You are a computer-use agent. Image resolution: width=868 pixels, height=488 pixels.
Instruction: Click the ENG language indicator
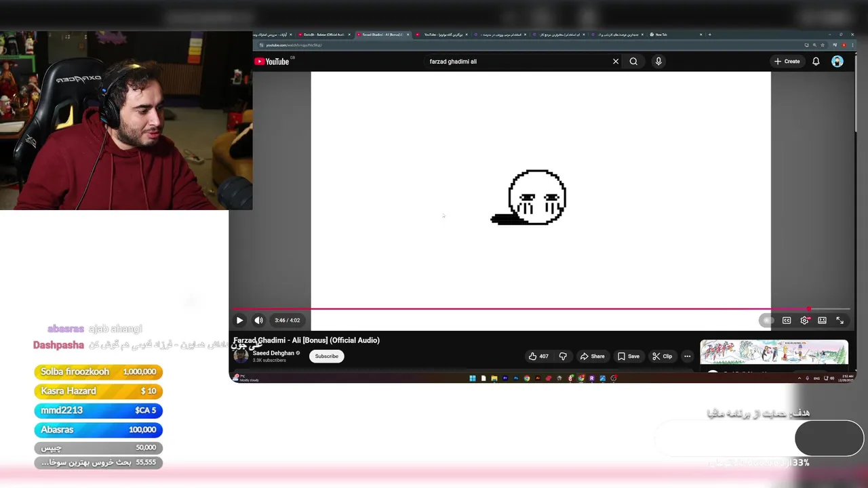click(x=816, y=378)
